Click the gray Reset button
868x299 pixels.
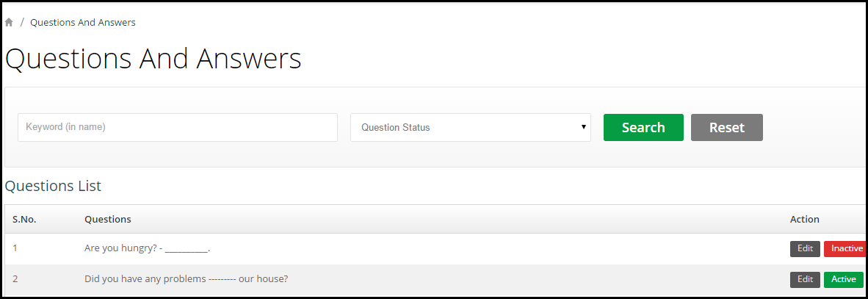tap(727, 127)
